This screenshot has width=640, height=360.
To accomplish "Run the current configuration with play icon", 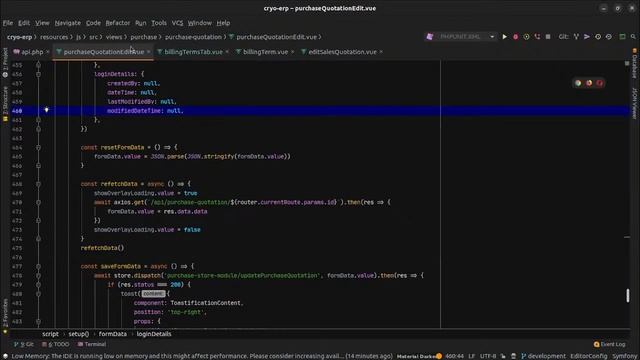I will pos(504,37).
